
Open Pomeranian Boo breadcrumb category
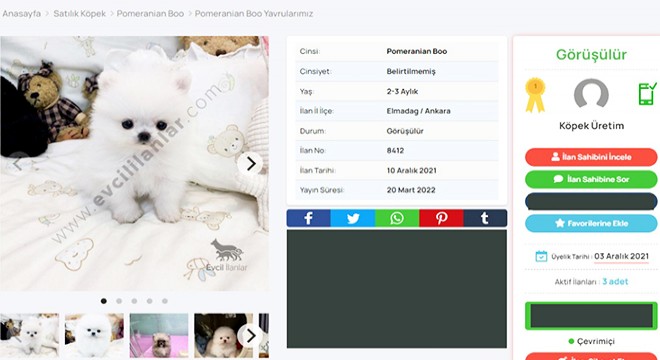150,13
